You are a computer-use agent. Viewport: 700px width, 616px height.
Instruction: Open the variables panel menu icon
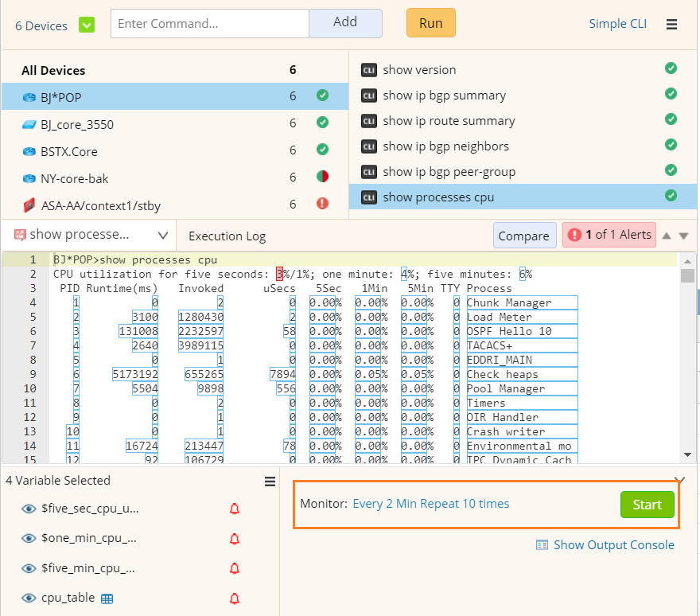click(270, 481)
